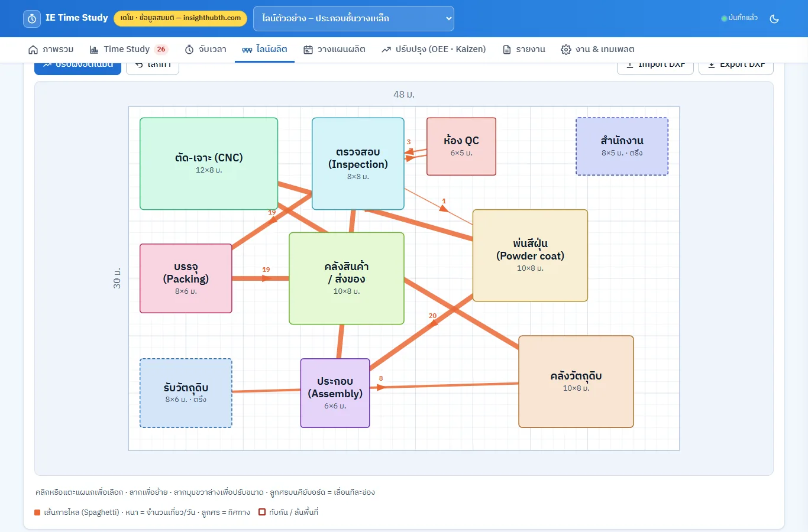Click the Import DXF button

coord(655,67)
